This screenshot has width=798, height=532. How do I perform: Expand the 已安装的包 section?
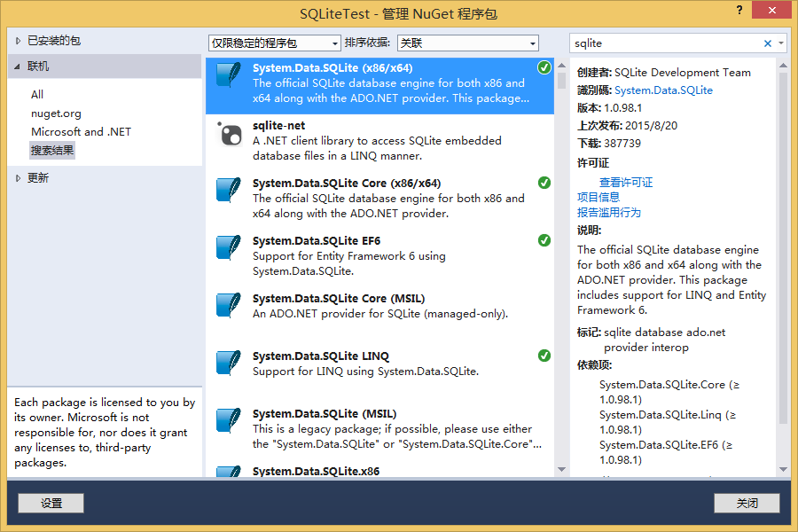pos(18,41)
